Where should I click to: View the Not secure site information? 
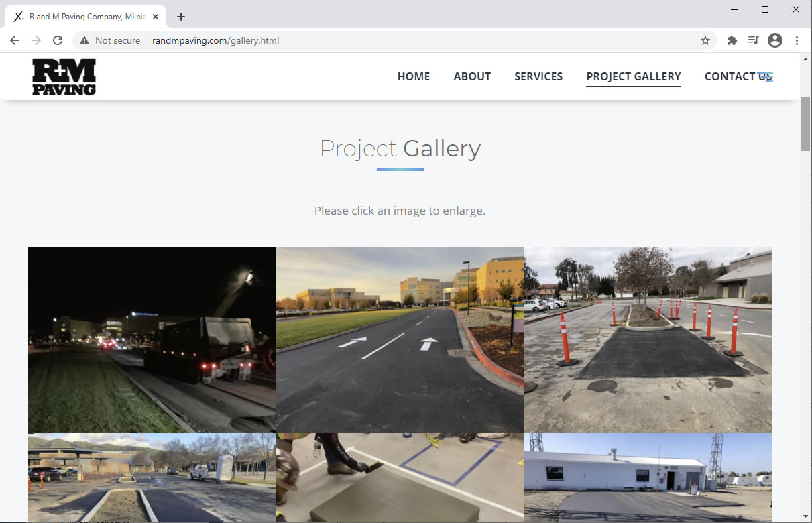point(110,40)
